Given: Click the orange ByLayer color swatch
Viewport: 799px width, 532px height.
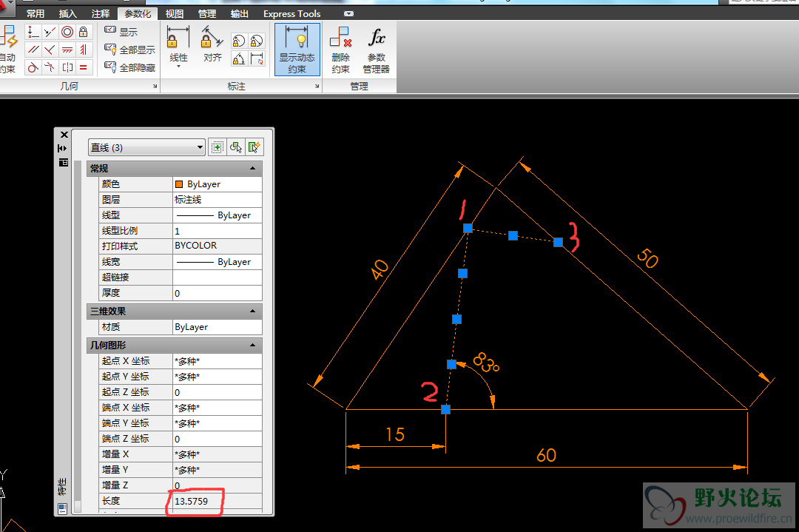Looking at the screenshot, I should (x=179, y=184).
